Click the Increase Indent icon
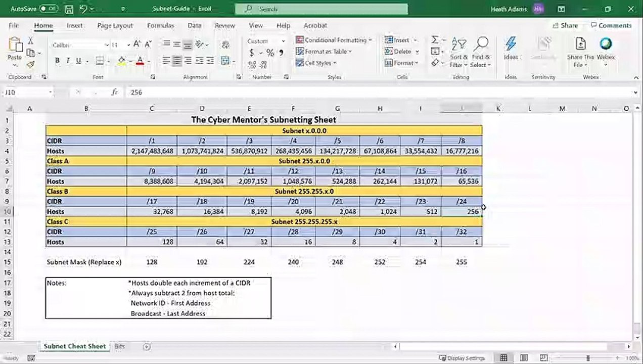The width and height of the screenshot is (643, 364). click(210, 61)
